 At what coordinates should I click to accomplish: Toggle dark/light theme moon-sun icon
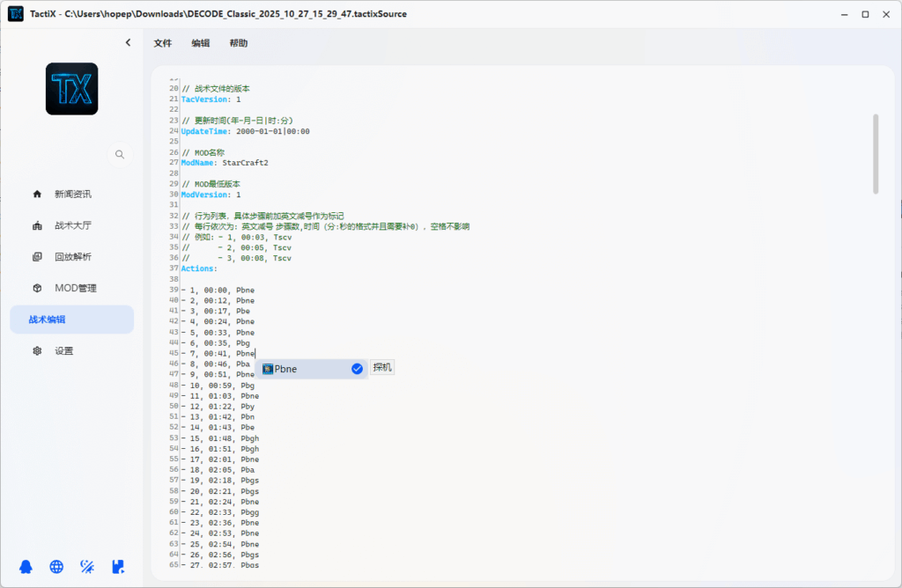pos(87,567)
